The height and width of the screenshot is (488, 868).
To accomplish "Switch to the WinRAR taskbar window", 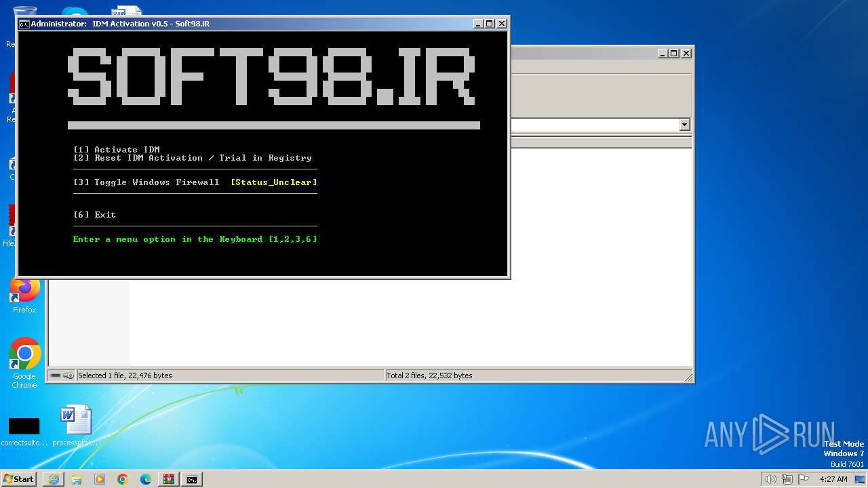I will (x=169, y=479).
